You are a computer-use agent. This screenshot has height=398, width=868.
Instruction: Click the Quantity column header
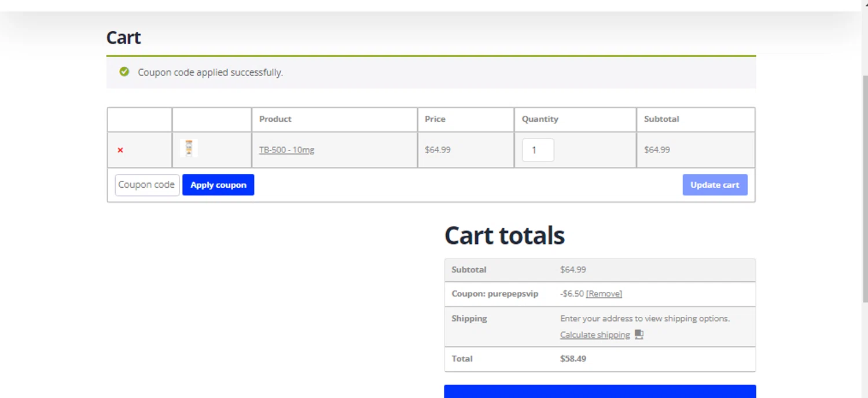[x=575, y=119]
